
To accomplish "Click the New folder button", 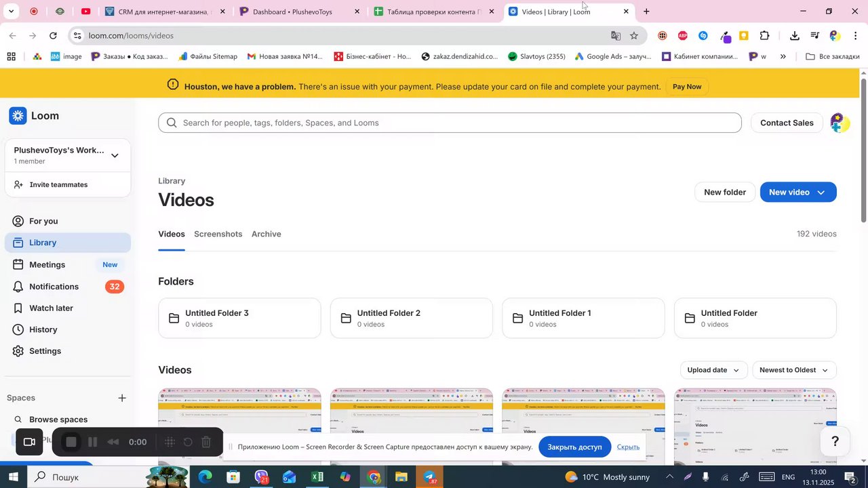I will click(725, 192).
